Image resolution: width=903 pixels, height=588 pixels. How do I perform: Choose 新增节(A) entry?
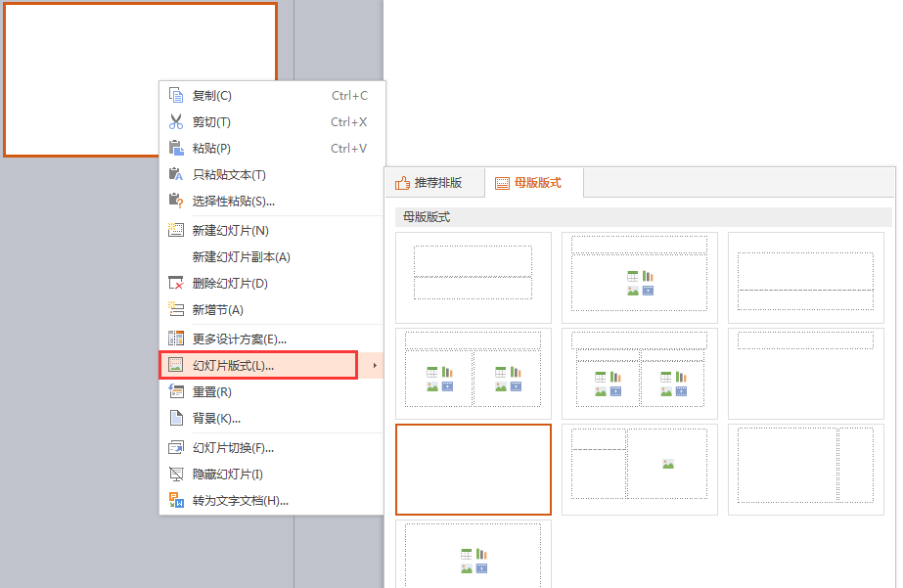coord(271,310)
